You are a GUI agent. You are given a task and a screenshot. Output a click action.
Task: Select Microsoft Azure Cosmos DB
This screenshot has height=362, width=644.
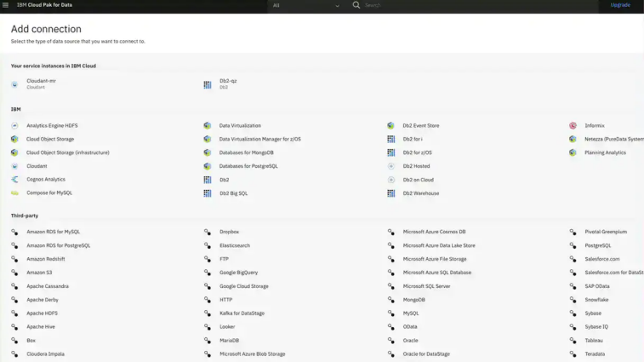(x=434, y=232)
